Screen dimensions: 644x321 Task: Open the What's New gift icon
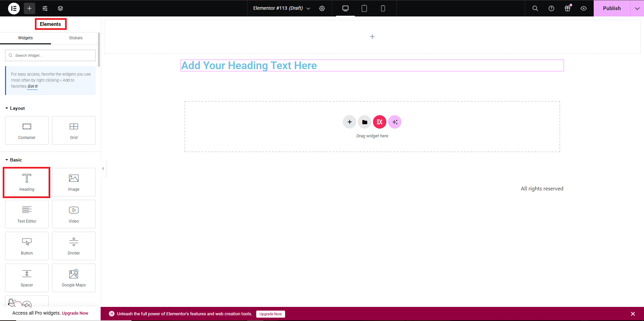[x=568, y=8]
